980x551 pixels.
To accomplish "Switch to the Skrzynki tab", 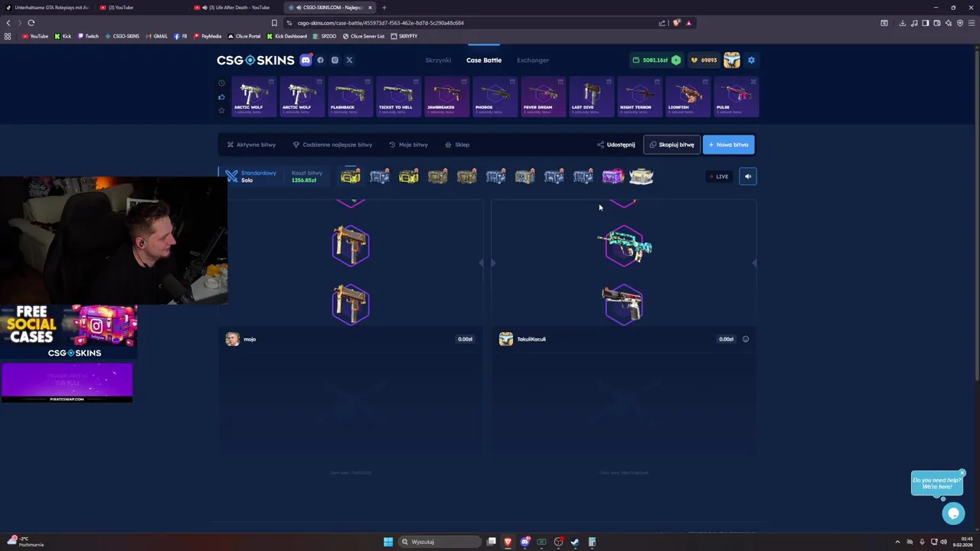I will click(x=438, y=60).
